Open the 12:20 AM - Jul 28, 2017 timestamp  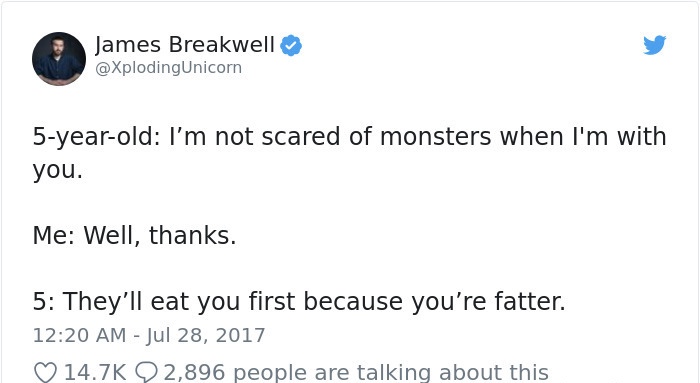coord(149,335)
